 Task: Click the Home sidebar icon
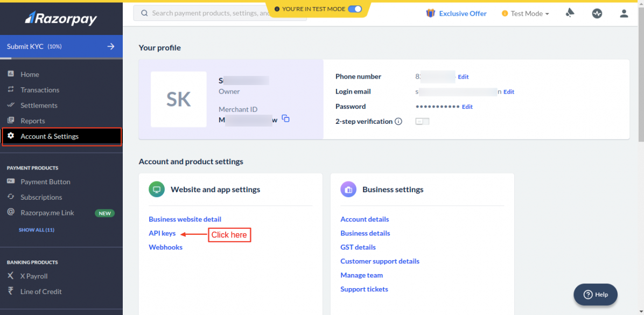pos(11,74)
